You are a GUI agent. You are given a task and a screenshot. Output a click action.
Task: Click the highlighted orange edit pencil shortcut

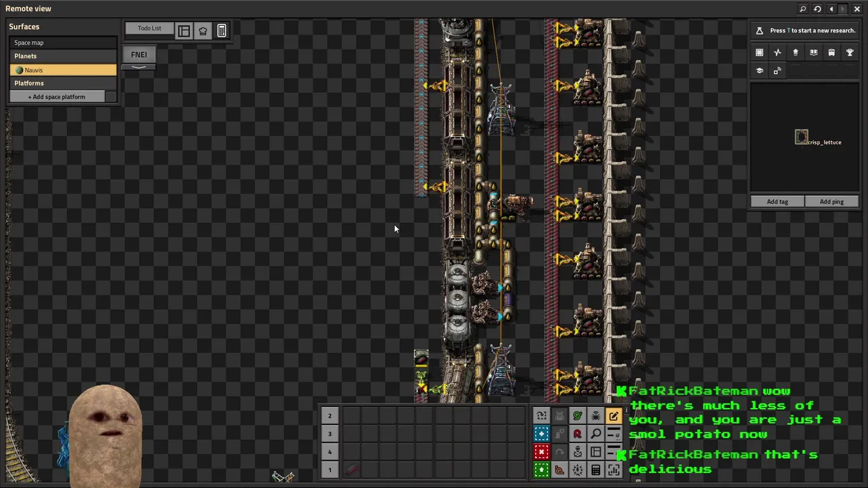point(614,415)
